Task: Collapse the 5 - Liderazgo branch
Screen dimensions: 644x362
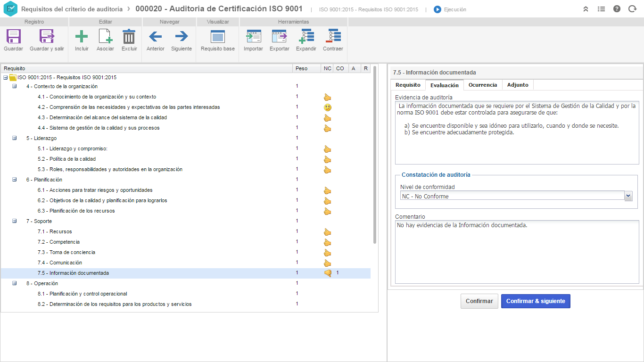Action: click(14, 138)
